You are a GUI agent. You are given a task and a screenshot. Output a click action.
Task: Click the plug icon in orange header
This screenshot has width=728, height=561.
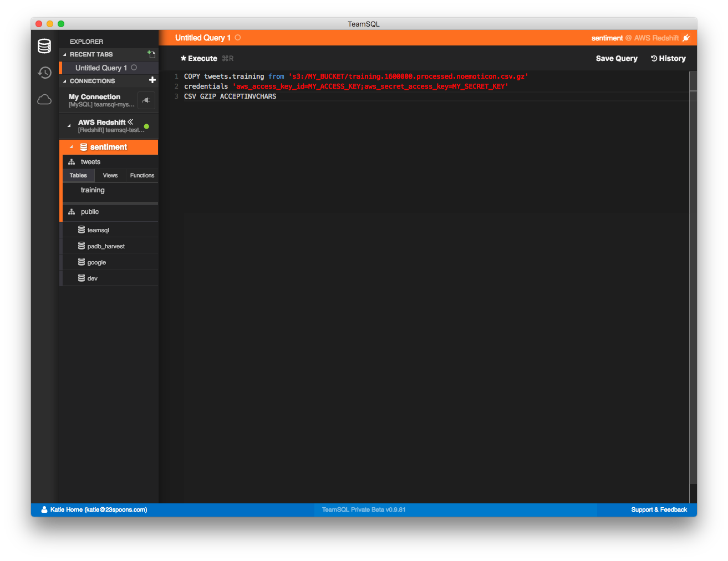point(686,38)
